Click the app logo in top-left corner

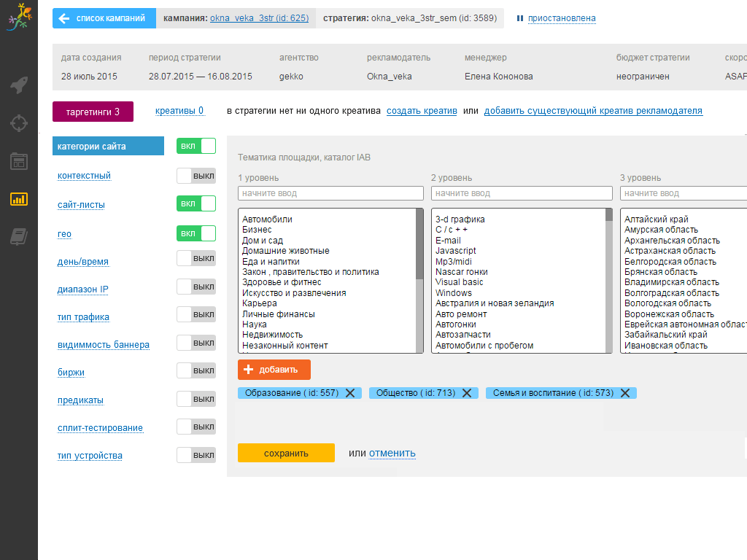tap(19, 17)
